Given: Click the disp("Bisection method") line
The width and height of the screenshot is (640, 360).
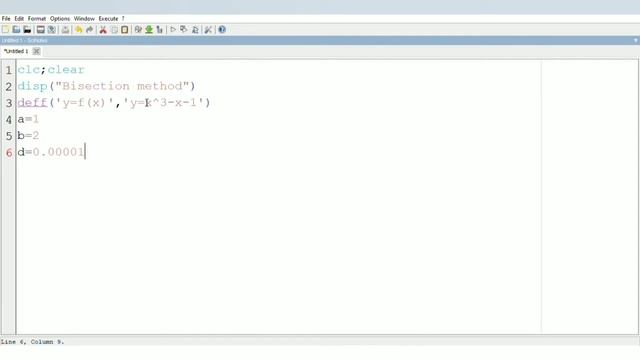Looking at the screenshot, I should (x=107, y=86).
